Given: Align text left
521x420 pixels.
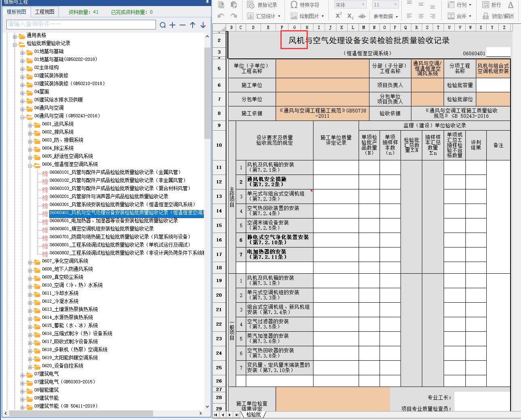Looking at the screenshot, I should click(409, 16).
